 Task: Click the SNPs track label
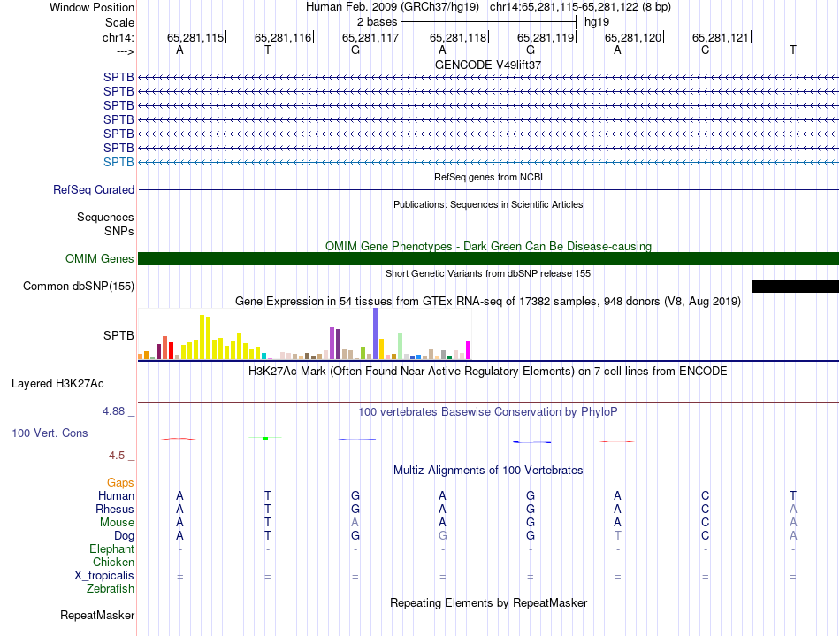[x=119, y=231]
